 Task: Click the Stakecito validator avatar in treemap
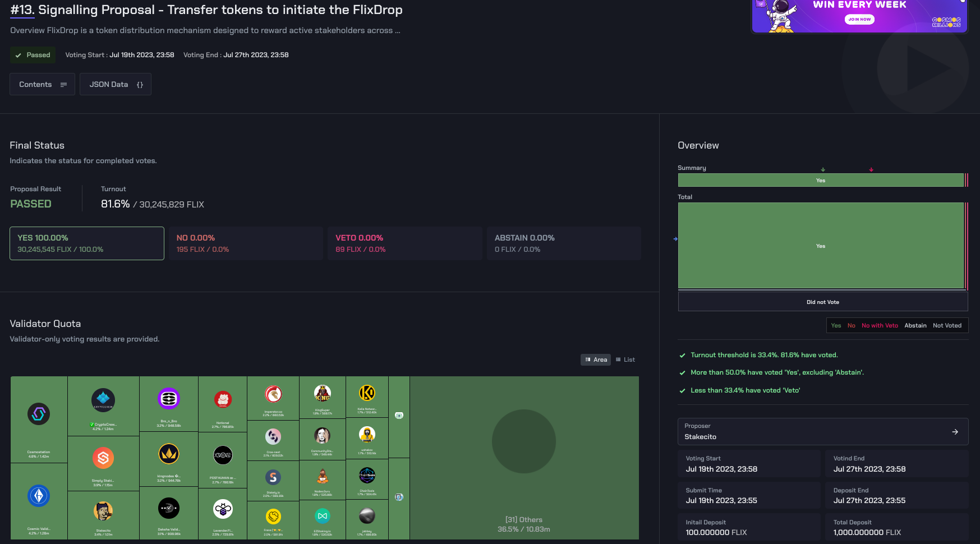click(103, 511)
